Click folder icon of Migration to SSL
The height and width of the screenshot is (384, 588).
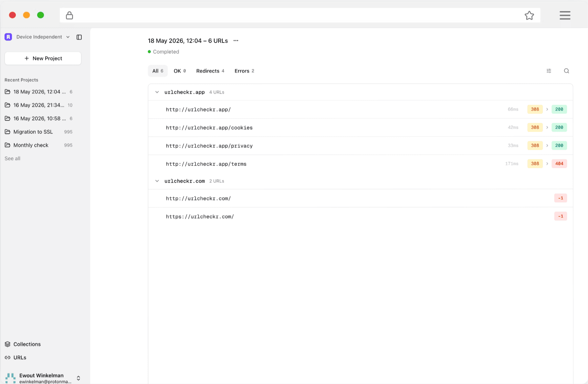point(7,132)
